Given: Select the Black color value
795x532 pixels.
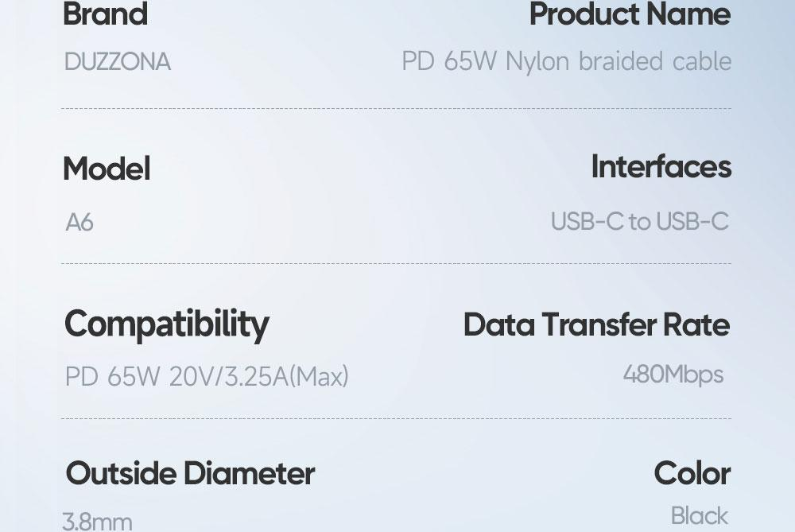Looking at the screenshot, I should [700, 516].
